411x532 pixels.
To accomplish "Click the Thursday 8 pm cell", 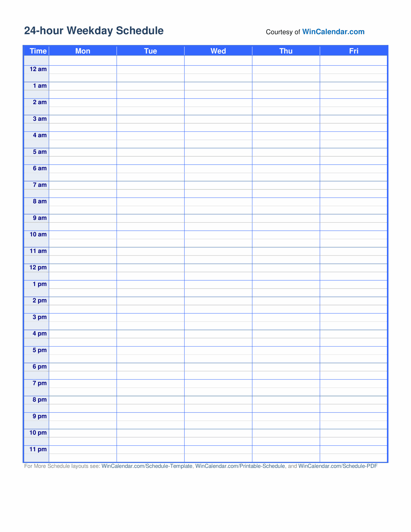I will [286, 400].
